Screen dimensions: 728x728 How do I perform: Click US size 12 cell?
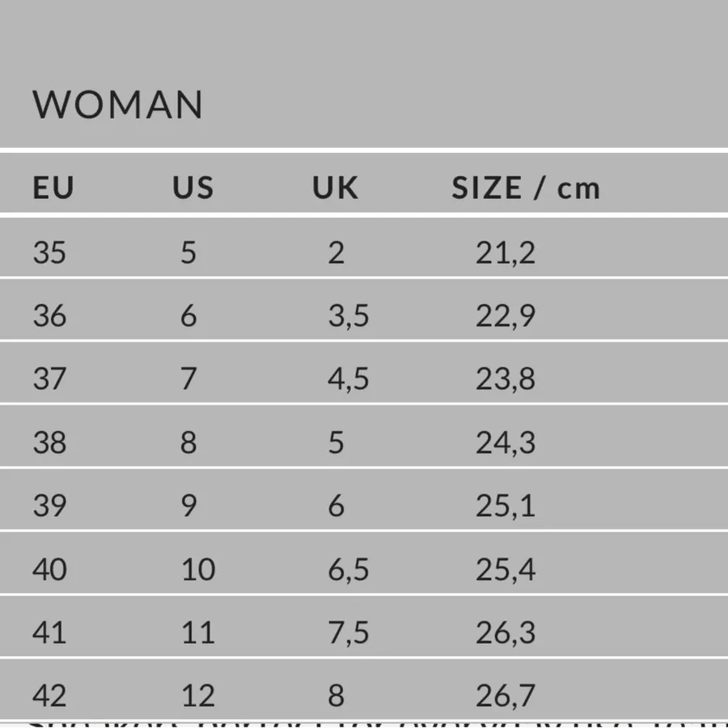[198, 696]
